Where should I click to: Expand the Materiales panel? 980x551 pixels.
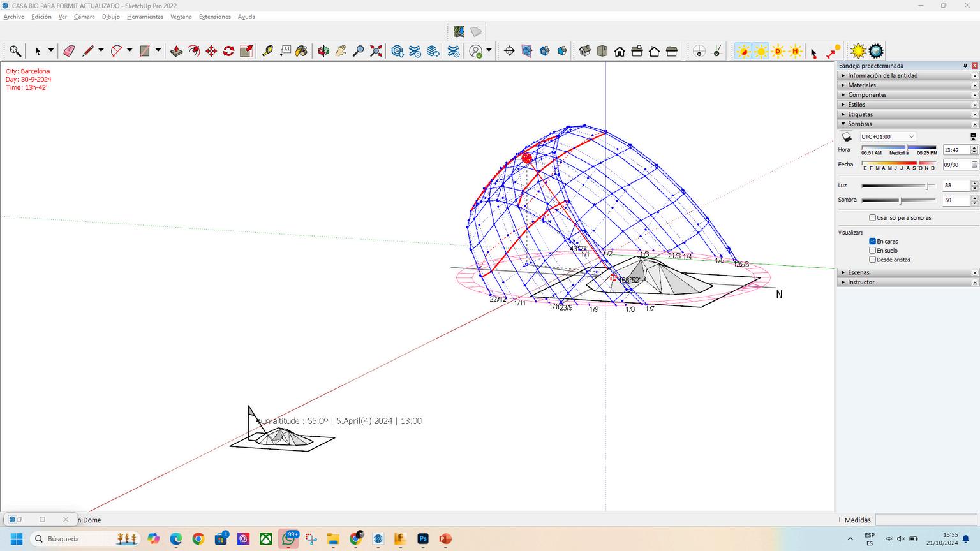(861, 85)
